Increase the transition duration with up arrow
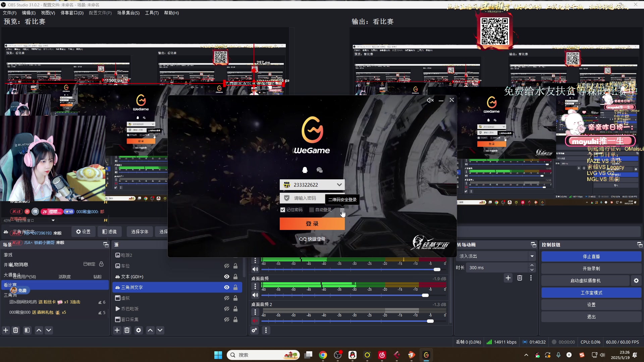The height and width of the screenshot is (362, 644). (532, 265)
